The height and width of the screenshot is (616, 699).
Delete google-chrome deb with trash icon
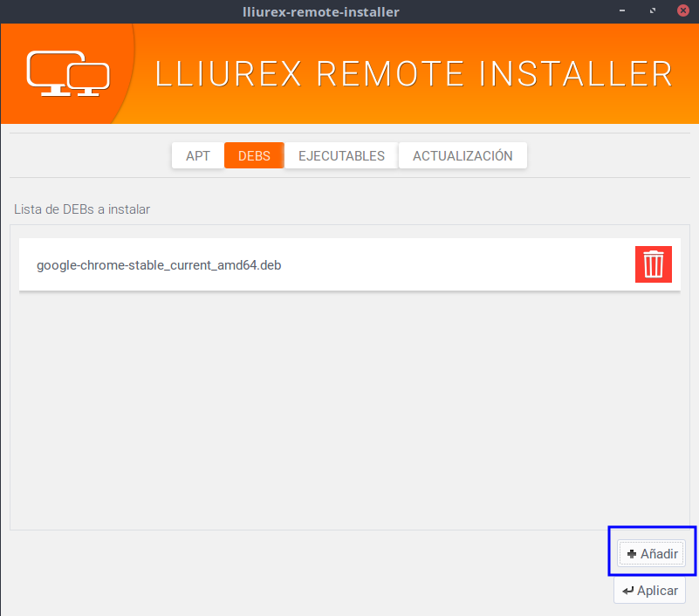(x=653, y=264)
